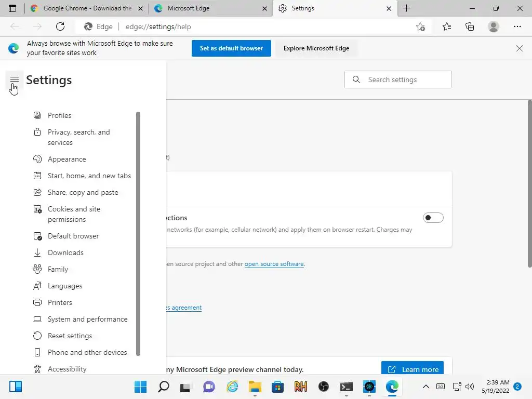
Task: Close the Settings tab
Action: pyautogui.click(x=389, y=8)
